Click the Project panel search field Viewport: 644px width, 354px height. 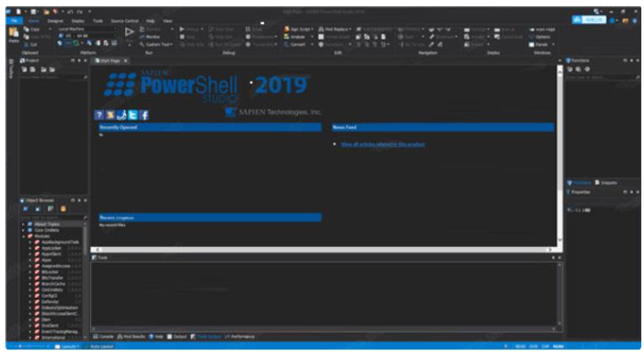(x=54, y=78)
